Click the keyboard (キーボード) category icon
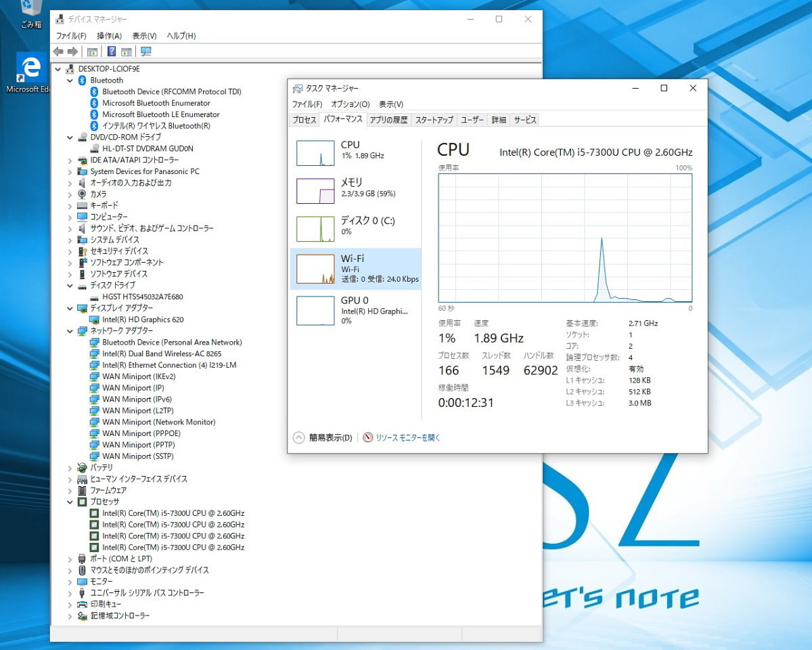 point(83,205)
